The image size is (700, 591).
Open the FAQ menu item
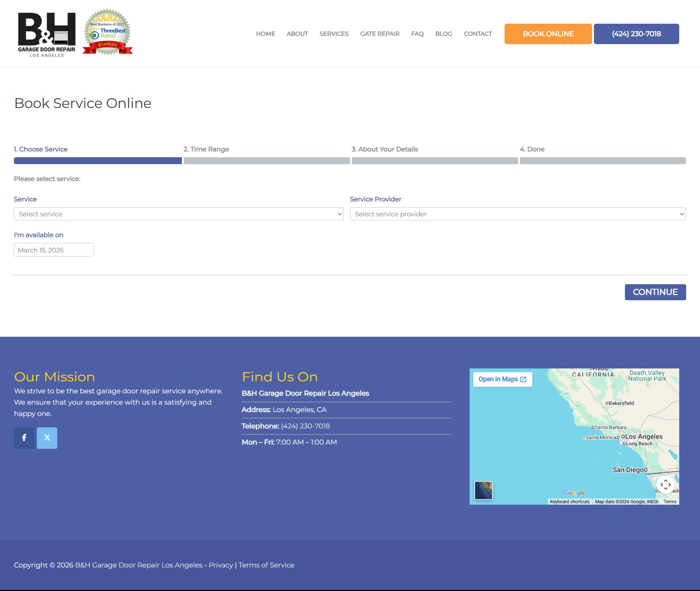point(417,34)
